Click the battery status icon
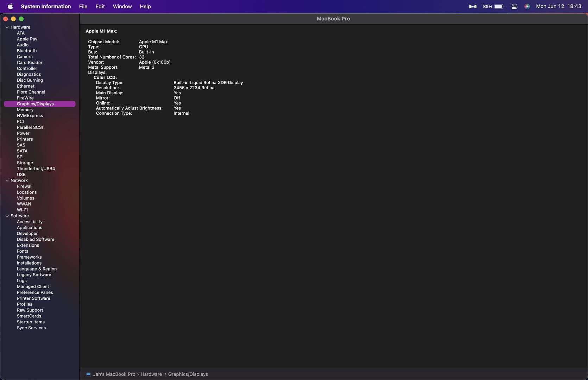 pyautogui.click(x=499, y=6)
